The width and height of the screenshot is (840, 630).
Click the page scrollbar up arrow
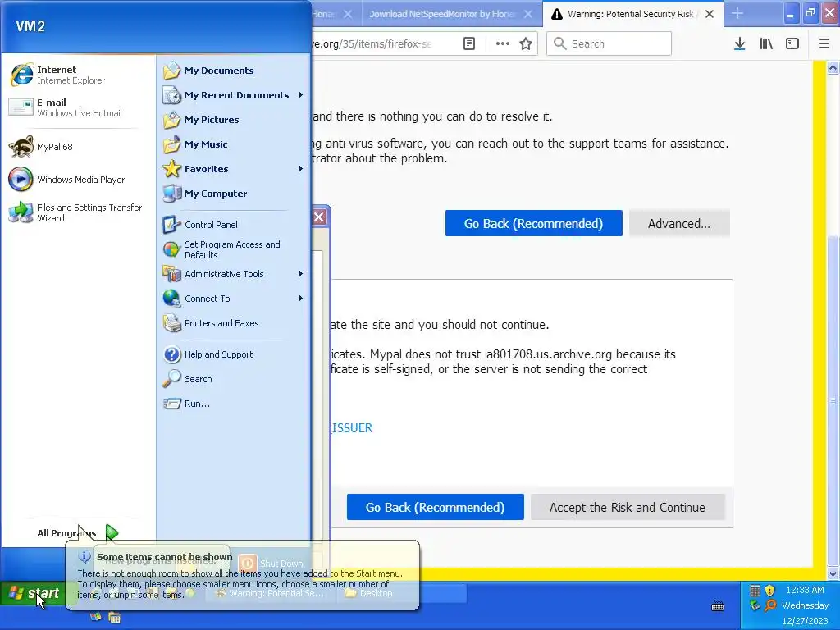pos(833,67)
